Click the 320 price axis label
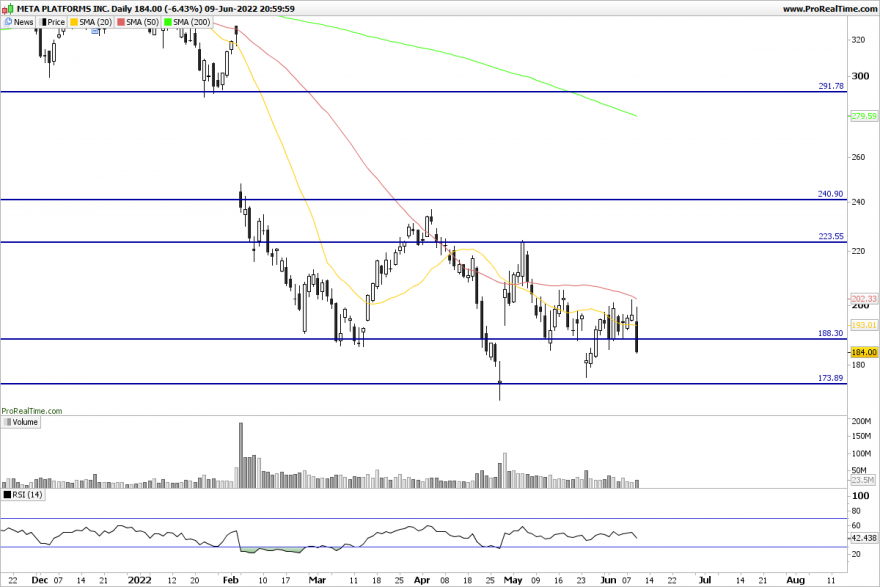Image resolution: width=880 pixels, height=587 pixels. tap(858, 40)
